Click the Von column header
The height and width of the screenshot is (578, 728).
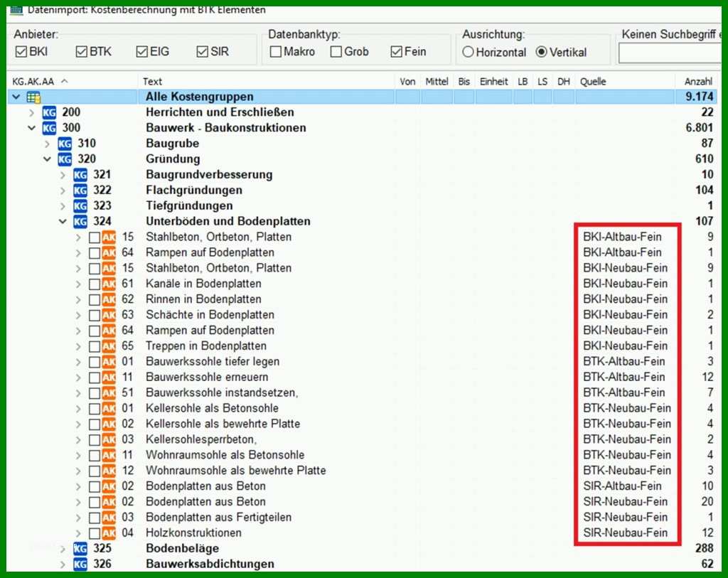point(407,82)
